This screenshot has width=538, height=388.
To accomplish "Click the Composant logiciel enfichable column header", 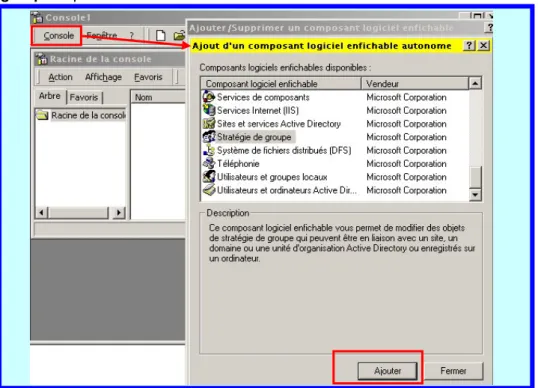I will click(x=281, y=84).
